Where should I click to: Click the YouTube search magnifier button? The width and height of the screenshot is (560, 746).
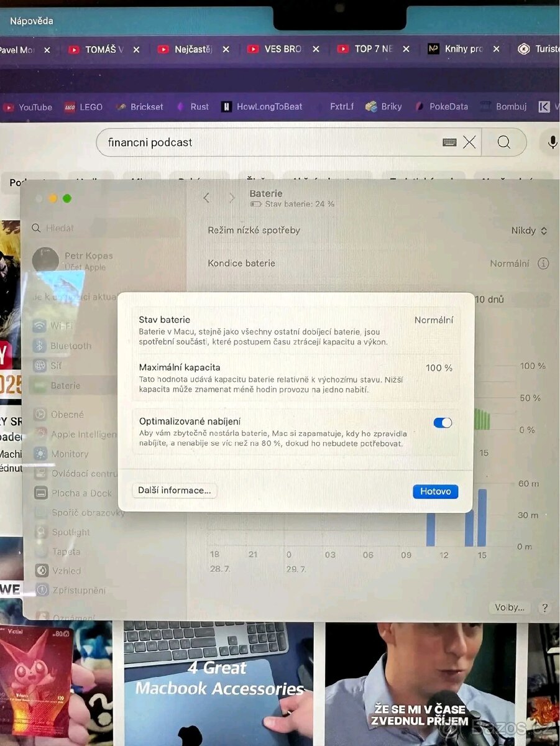pos(503,142)
